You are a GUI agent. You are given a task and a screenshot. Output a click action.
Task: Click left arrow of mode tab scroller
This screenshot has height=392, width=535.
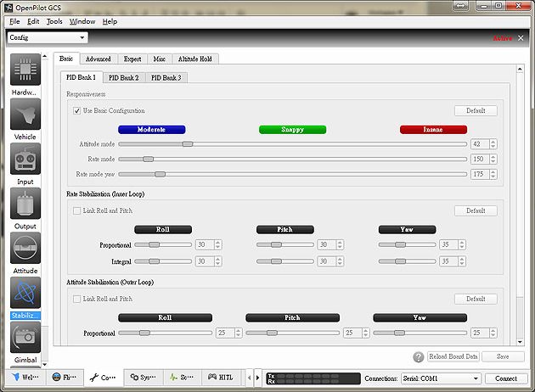click(x=250, y=378)
